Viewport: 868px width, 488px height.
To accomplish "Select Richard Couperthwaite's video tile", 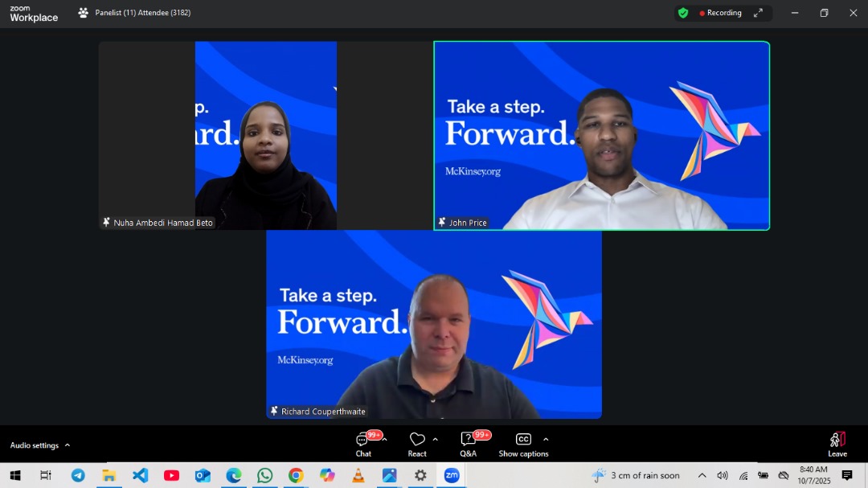I will click(434, 325).
